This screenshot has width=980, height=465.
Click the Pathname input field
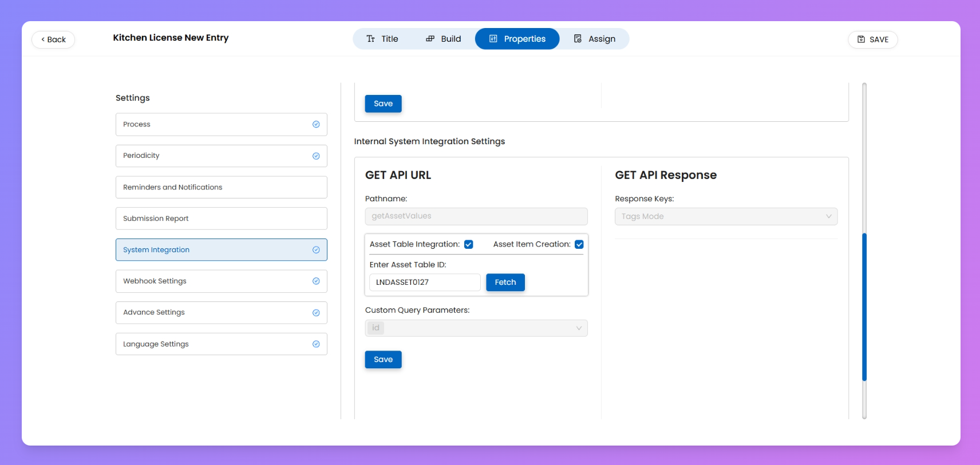click(476, 216)
